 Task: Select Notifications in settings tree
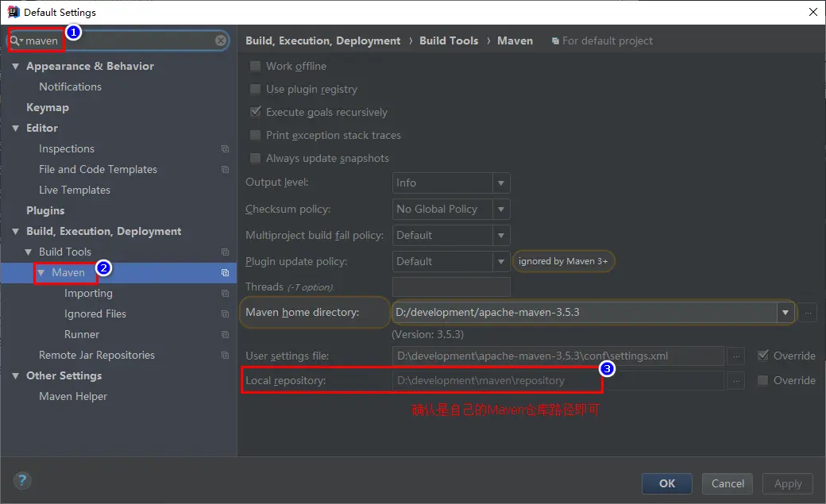[70, 87]
